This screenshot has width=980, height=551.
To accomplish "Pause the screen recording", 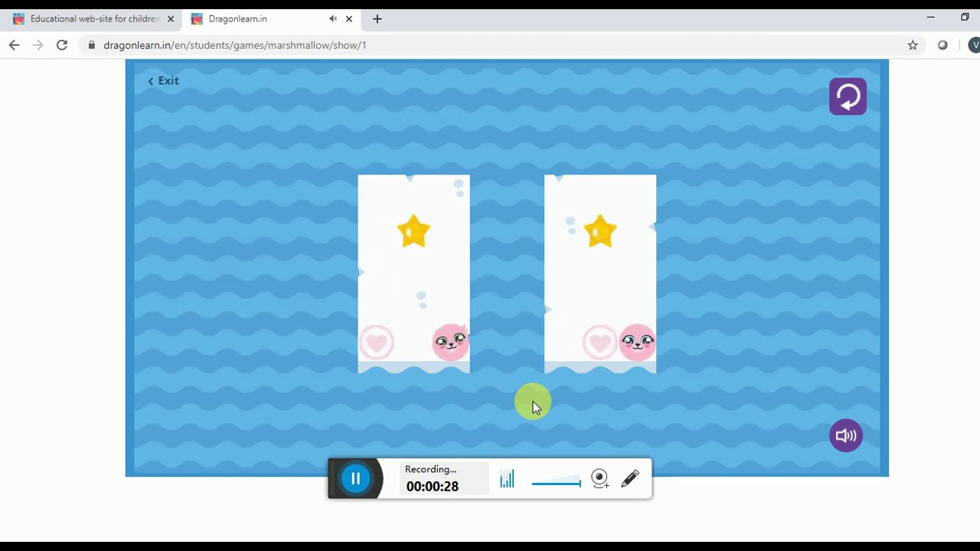I will click(x=355, y=478).
